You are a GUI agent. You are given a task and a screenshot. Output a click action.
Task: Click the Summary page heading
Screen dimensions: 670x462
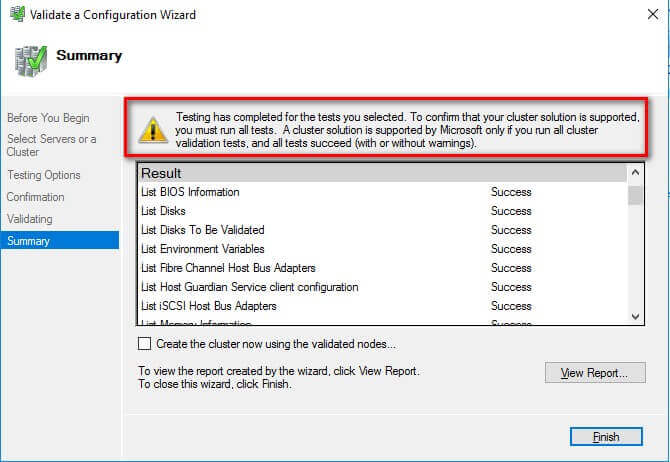point(89,56)
